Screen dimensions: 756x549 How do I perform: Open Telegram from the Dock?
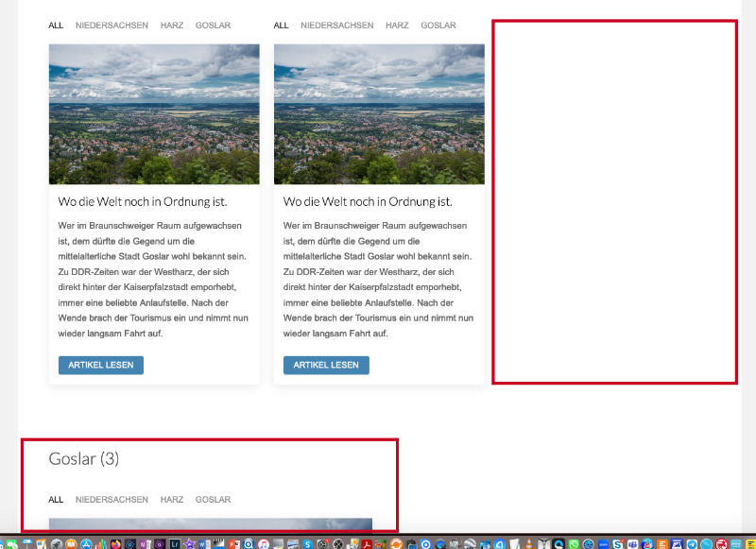point(692,544)
